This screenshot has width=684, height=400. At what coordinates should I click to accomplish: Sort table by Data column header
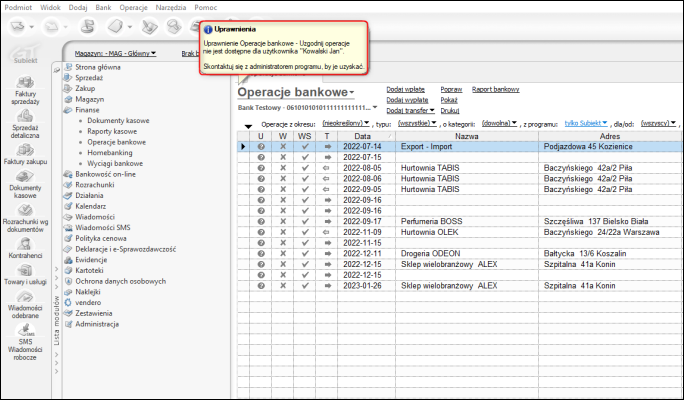[366, 136]
